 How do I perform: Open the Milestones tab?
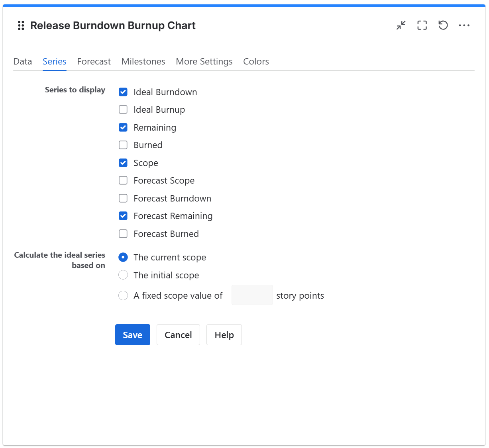[x=143, y=61]
